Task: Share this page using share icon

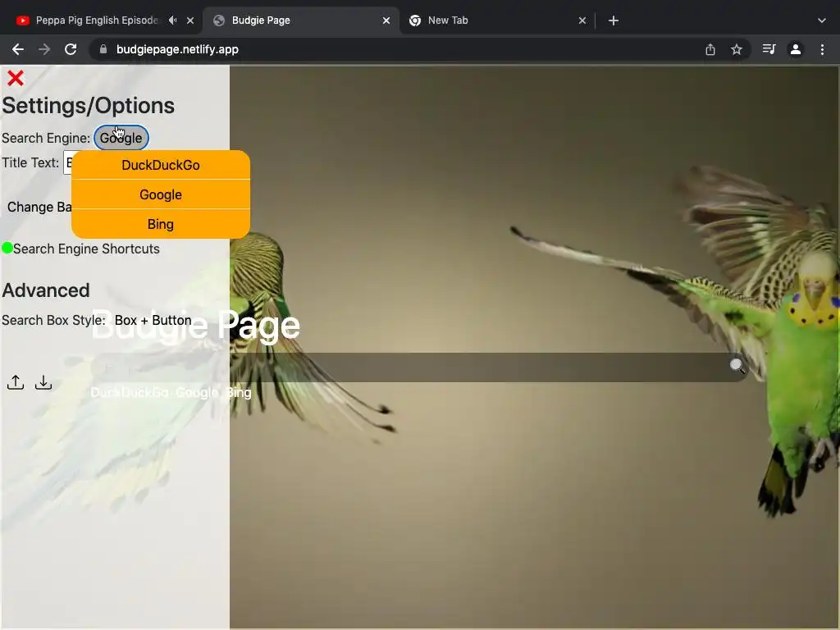Action: coord(710,49)
